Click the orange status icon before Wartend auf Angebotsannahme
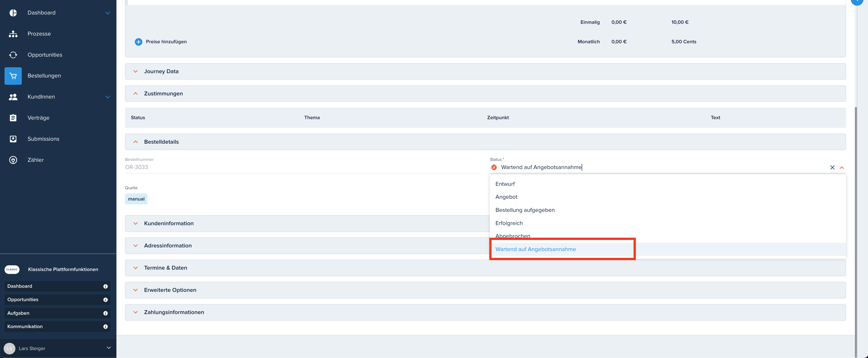This screenshot has height=358, width=868. tap(494, 167)
